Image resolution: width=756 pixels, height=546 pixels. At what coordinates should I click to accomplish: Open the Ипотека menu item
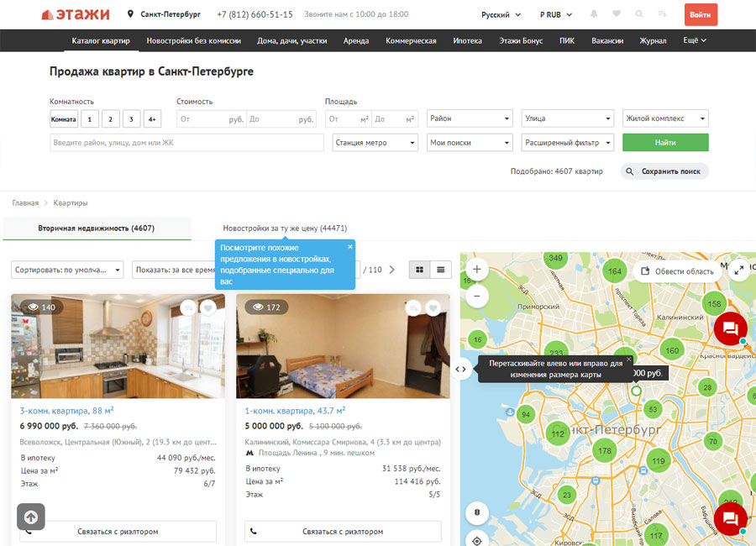[x=467, y=40]
